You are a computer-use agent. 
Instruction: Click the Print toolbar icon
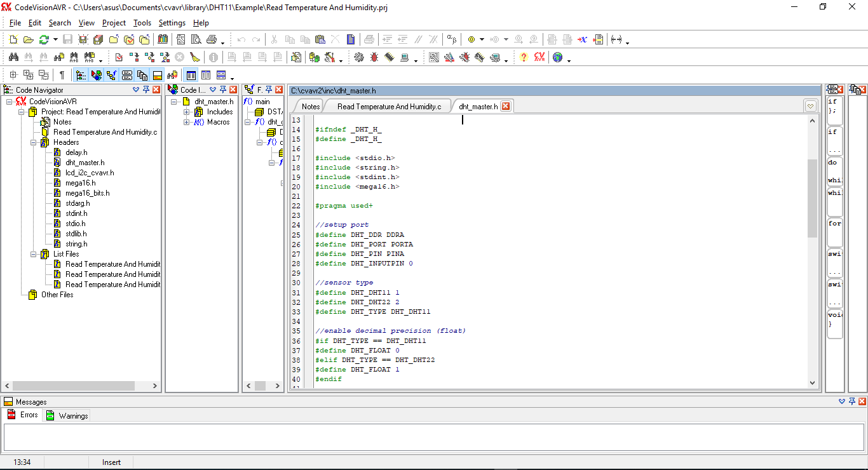pyautogui.click(x=211, y=39)
